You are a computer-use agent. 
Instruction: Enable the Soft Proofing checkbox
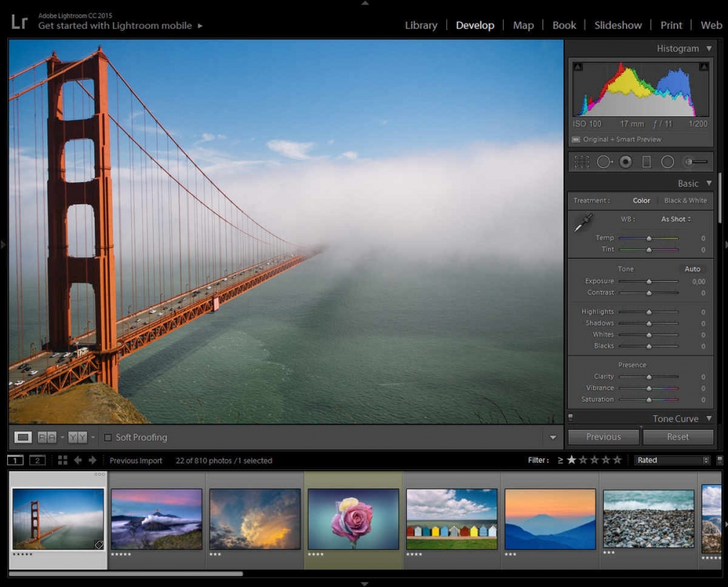click(x=108, y=437)
